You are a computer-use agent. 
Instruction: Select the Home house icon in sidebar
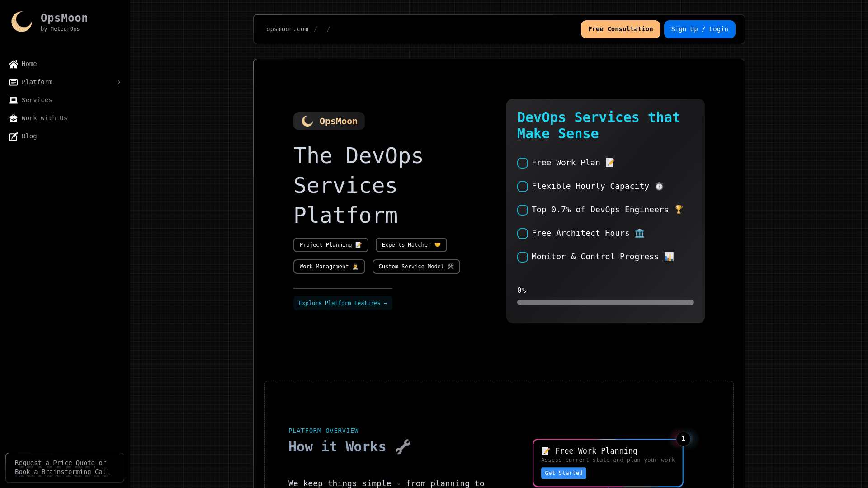click(14, 64)
